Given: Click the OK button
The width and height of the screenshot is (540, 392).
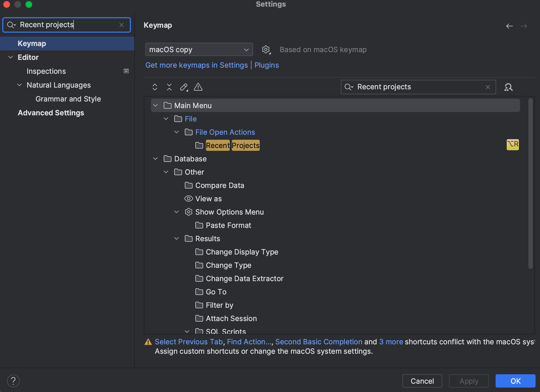Looking at the screenshot, I should tap(516, 381).
